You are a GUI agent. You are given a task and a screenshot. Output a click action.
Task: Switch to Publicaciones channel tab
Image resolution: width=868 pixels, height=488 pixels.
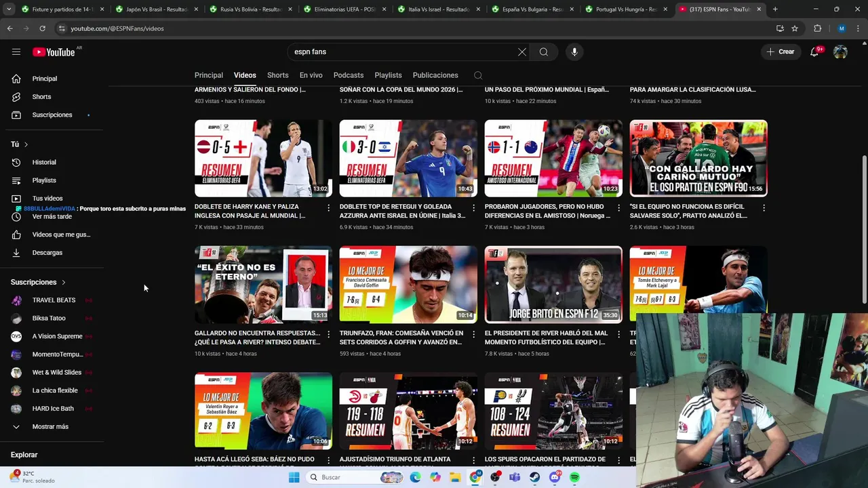(435, 75)
